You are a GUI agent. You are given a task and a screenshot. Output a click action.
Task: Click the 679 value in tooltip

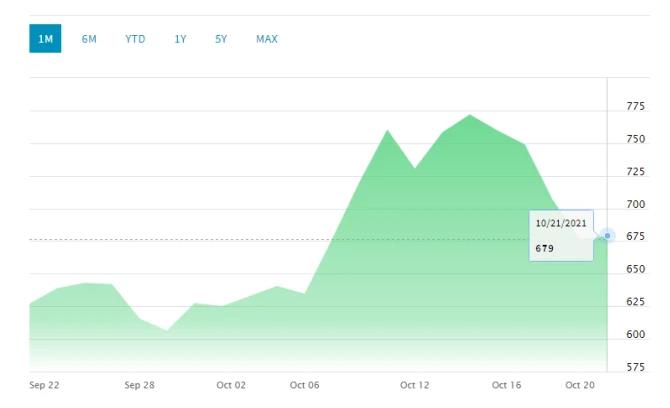coord(545,248)
